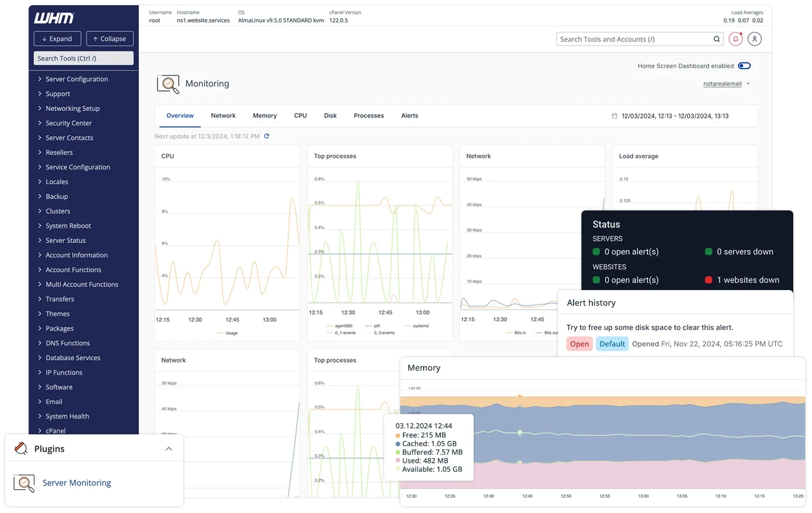Click the magnifier in the search bar

coord(716,39)
